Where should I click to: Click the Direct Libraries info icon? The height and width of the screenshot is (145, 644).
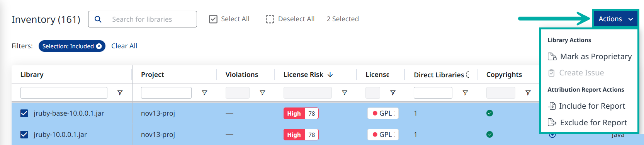click(x=468, y=75)
